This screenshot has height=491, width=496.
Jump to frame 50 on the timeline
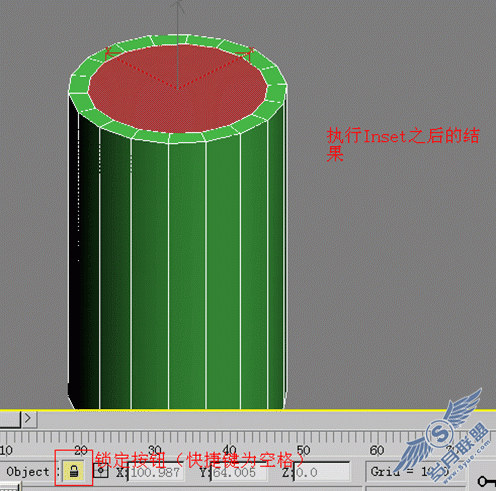pos(303,450)
